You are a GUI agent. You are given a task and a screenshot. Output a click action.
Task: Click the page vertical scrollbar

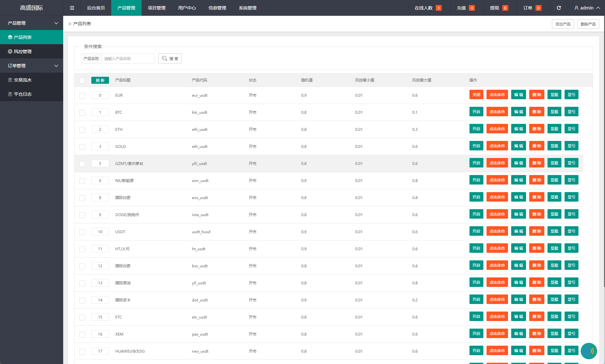pos(604,152)
